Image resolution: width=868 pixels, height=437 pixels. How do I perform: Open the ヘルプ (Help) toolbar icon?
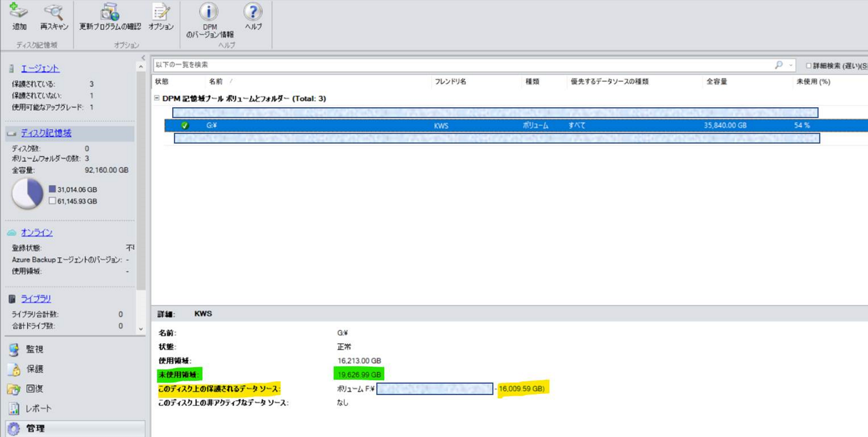(x=253, y=11)
